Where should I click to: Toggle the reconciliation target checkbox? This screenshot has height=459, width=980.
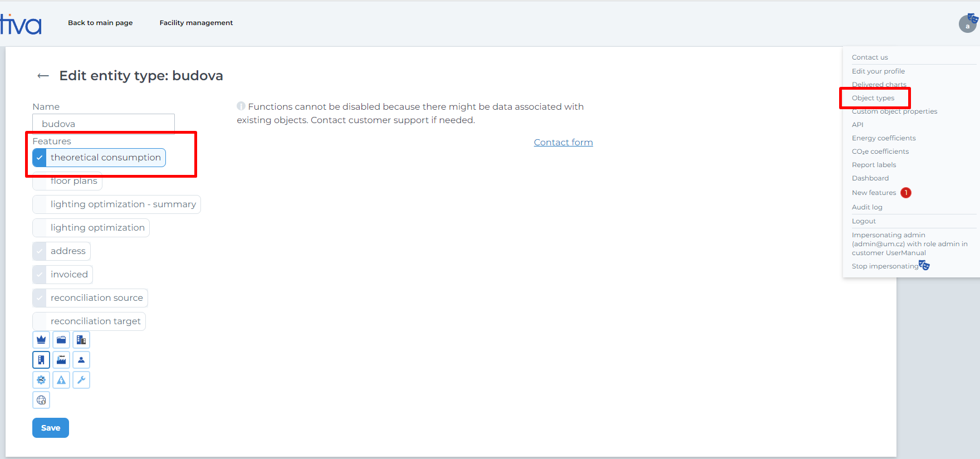(40, 321)
